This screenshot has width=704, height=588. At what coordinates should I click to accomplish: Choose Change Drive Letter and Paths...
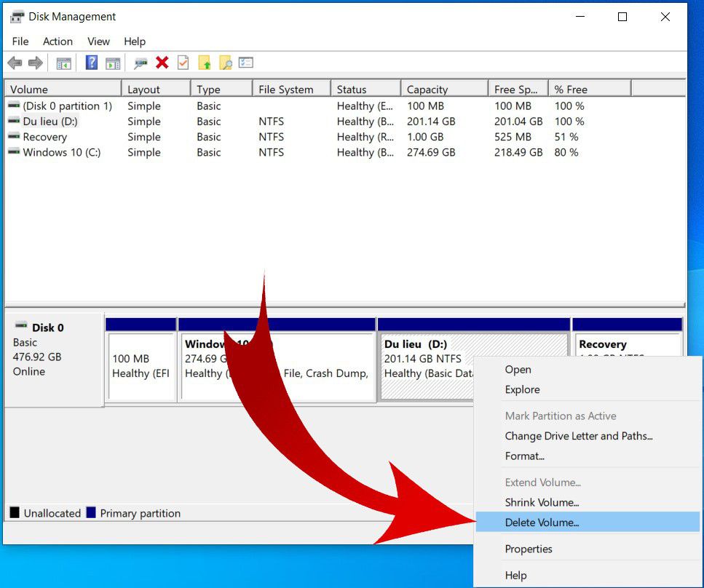578,436
